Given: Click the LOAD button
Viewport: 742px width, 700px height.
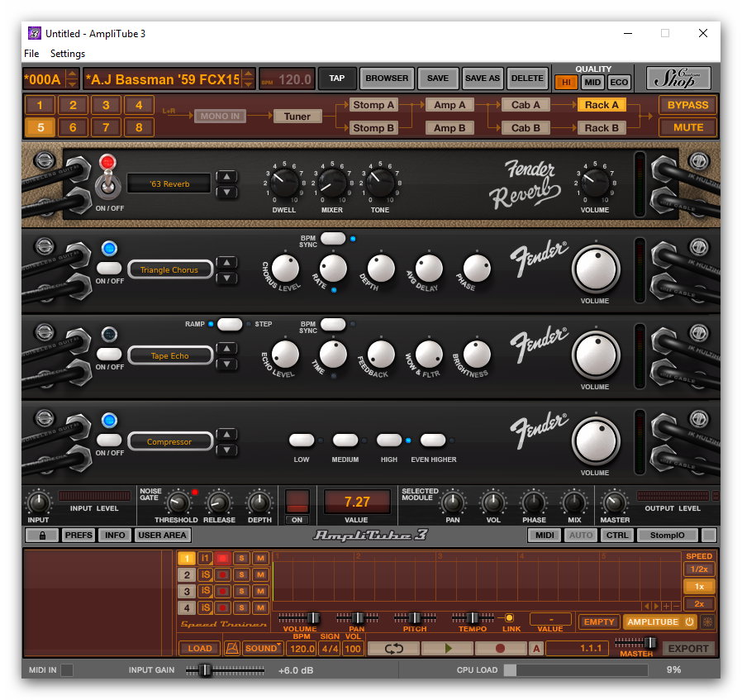Looking at the screenshot, I should (x=200, y=648).
